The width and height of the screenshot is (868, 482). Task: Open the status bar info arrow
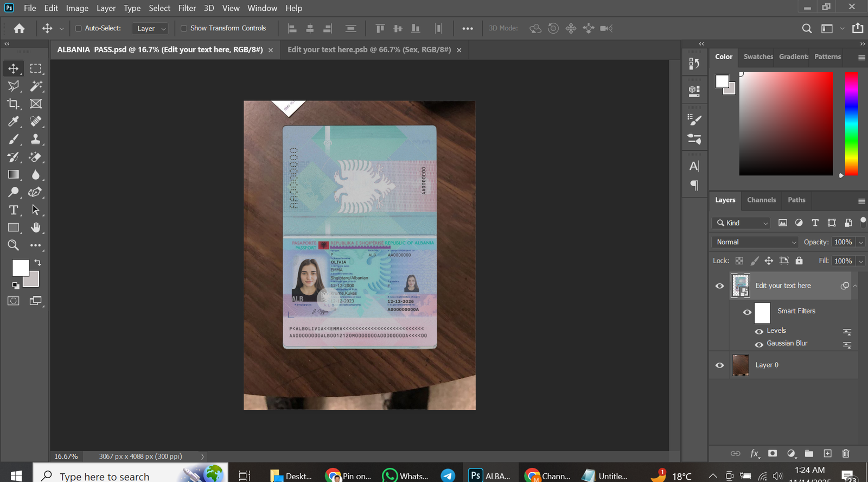pyautogui.click(x=202, y=456)
